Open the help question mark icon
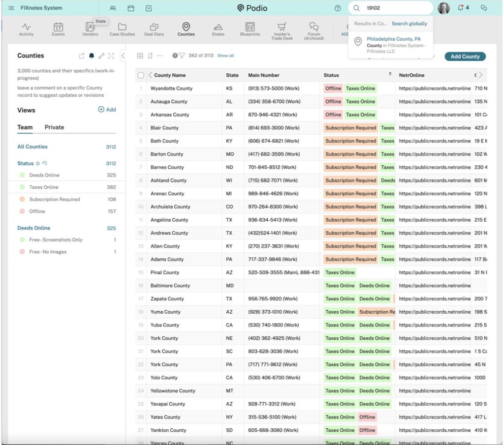 click(x=338, y=8)
